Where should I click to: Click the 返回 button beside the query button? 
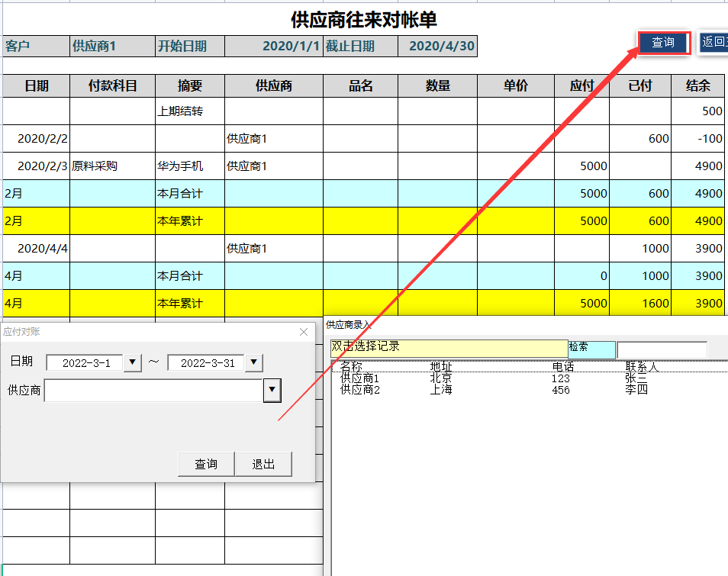point(713,43)
